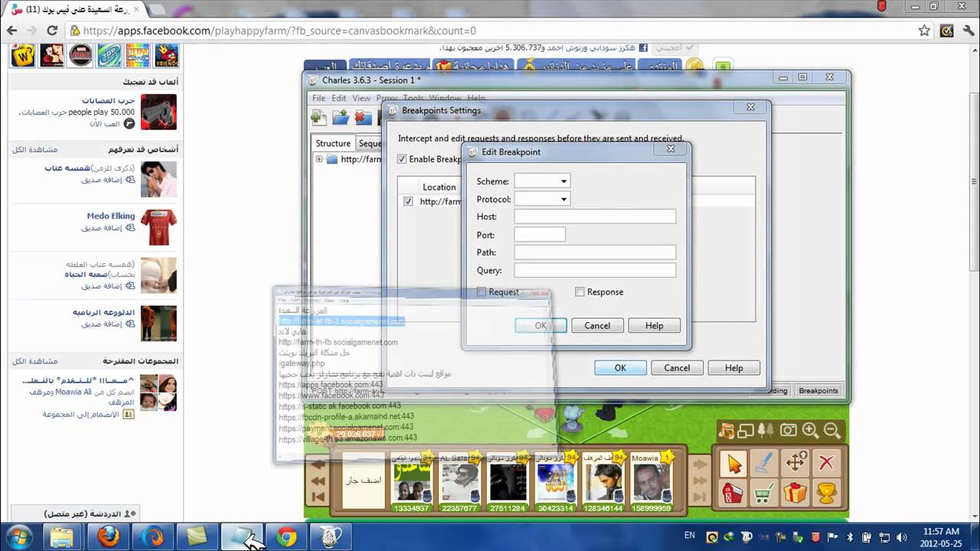The image size is (980, 551).
Task: Click the Port input field
Action: (540, 235)
